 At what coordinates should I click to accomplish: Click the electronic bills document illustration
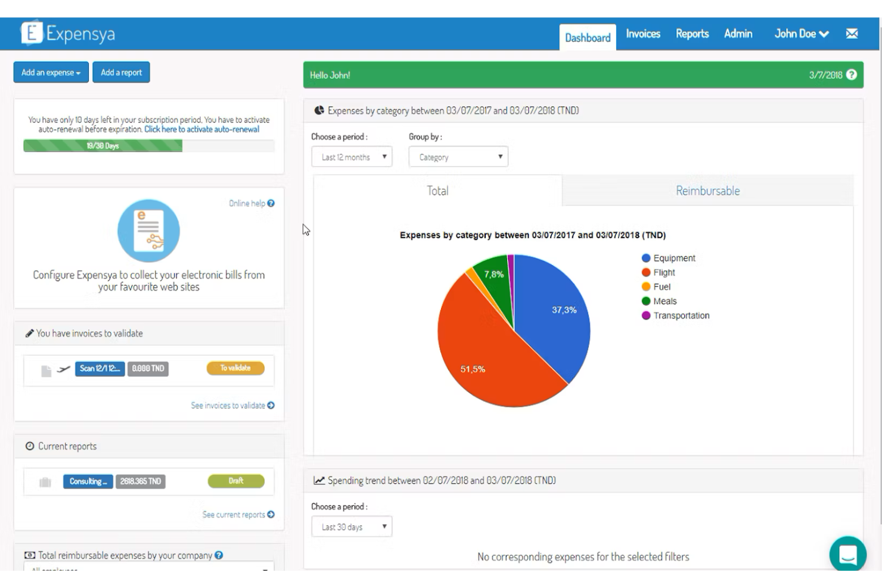(148, 231)
